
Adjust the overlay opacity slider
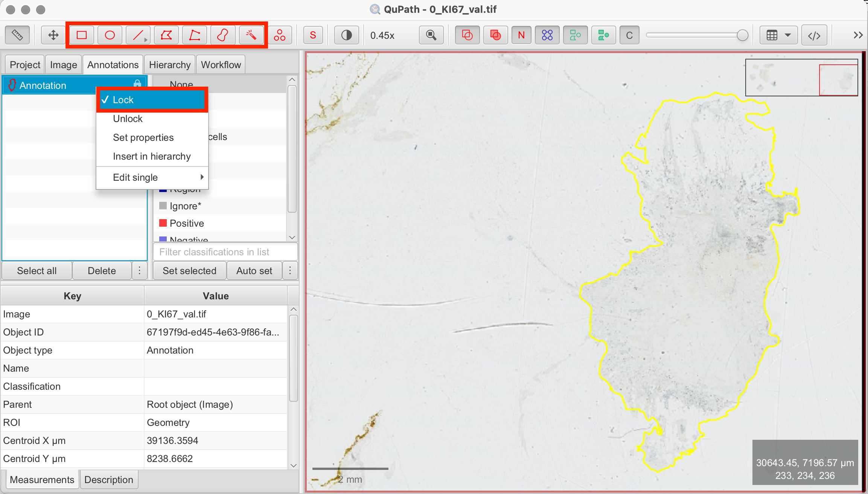click(742, 35)
